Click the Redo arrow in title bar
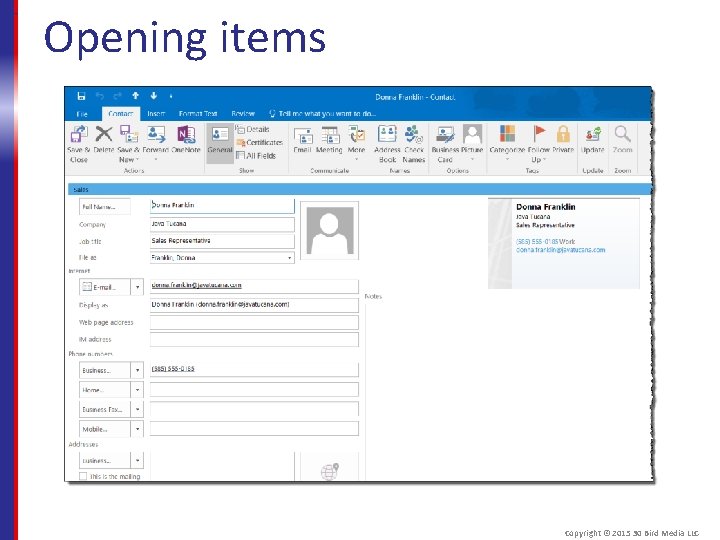Screen dimensions: 720x540 [x=118, y=96]
